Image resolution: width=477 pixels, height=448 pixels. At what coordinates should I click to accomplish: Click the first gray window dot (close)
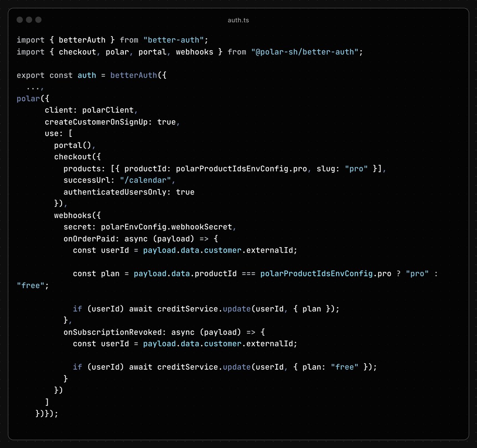(20, 19)
